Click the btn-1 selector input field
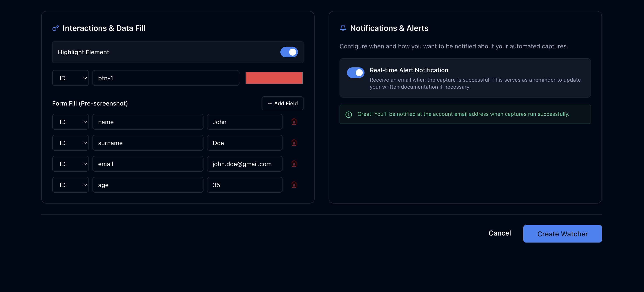Viewport: 644px width, 292px height. coord(166,78)
